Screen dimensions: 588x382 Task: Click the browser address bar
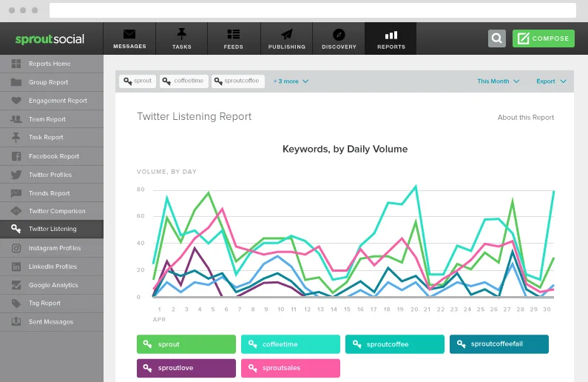coord(312,10)
